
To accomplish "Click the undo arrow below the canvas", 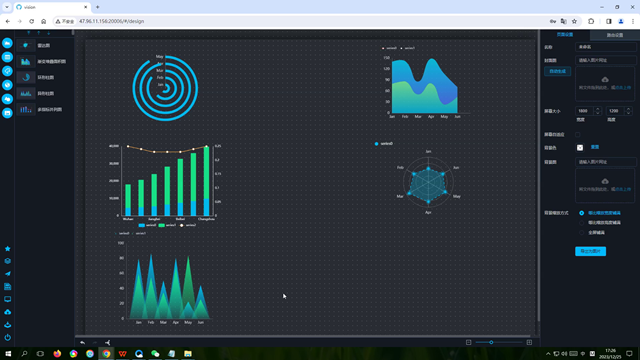I will coord(83,343).
